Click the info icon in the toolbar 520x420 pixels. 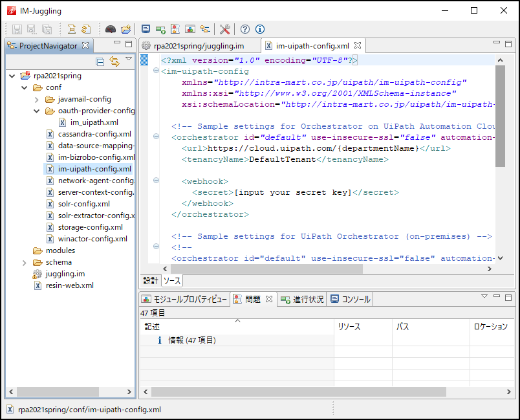coord(259,29)
